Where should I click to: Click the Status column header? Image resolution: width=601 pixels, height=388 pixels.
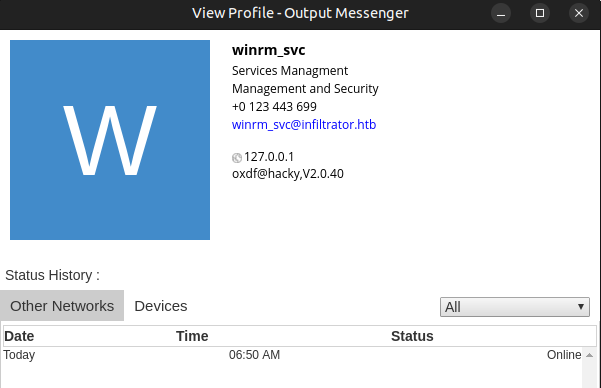[x=412, y=336]
